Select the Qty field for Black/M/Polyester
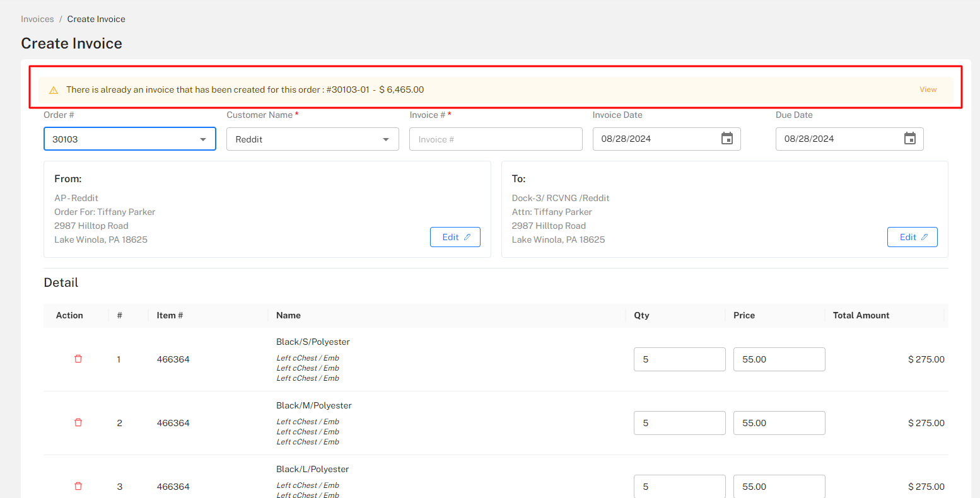 [x=679, y=423]
